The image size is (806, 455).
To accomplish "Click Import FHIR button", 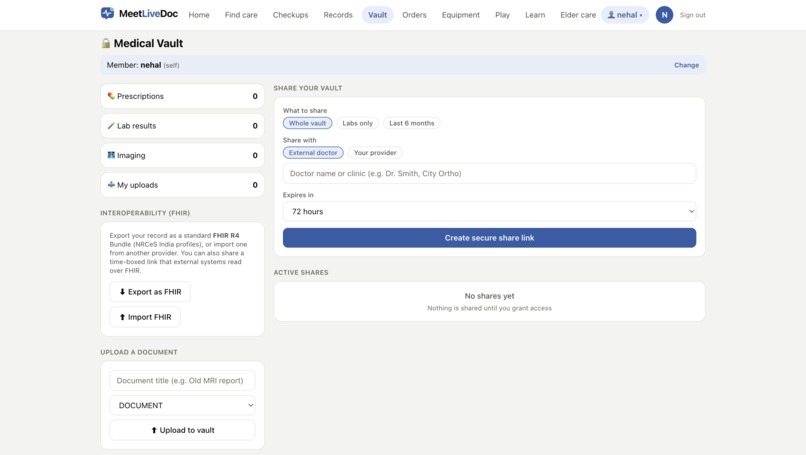I will [145, 317].
